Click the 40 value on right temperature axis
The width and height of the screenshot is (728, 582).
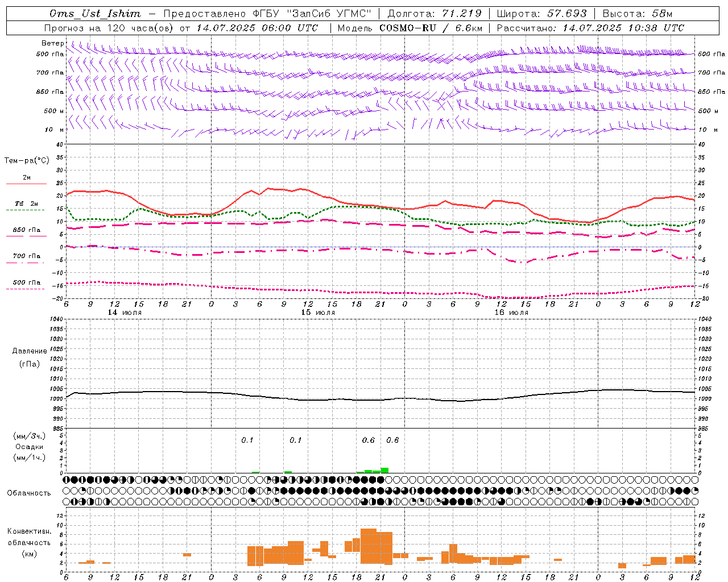click(x=702, y=145)
